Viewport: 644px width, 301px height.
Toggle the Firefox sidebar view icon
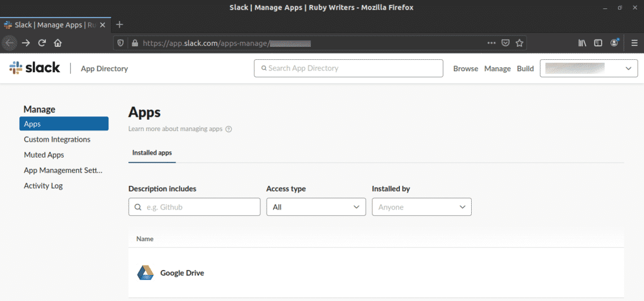tap(598, 43)
